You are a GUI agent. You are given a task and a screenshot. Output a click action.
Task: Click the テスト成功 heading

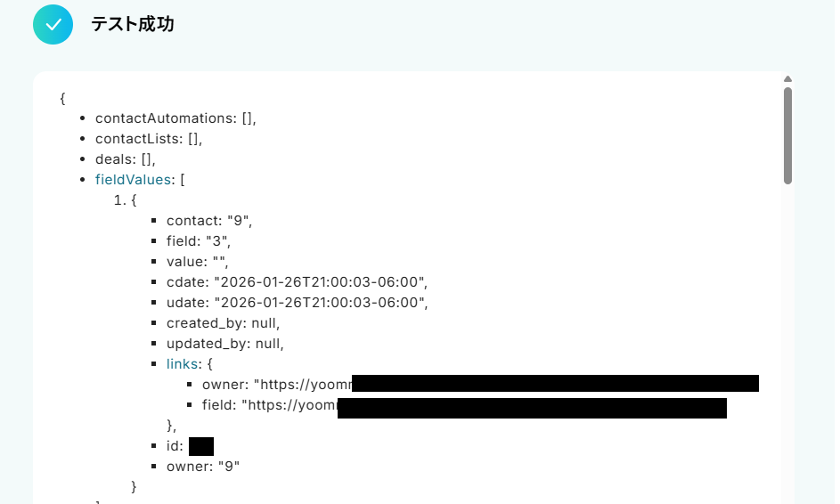click(133, 25)
